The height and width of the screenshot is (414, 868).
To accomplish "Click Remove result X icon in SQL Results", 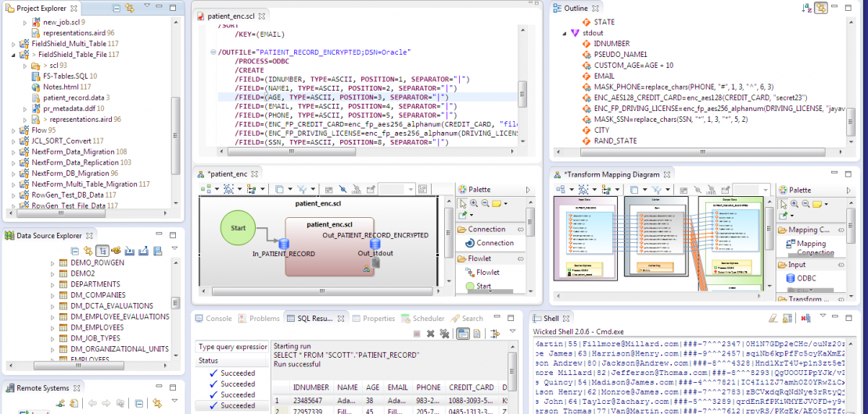I will tap(430, 334).
